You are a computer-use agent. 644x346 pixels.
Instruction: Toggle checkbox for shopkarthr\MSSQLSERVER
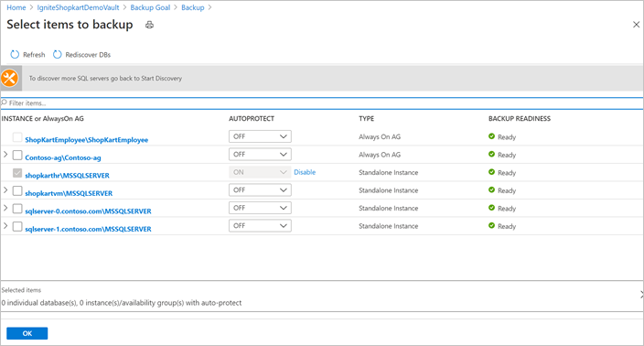(x=17, y=173)
